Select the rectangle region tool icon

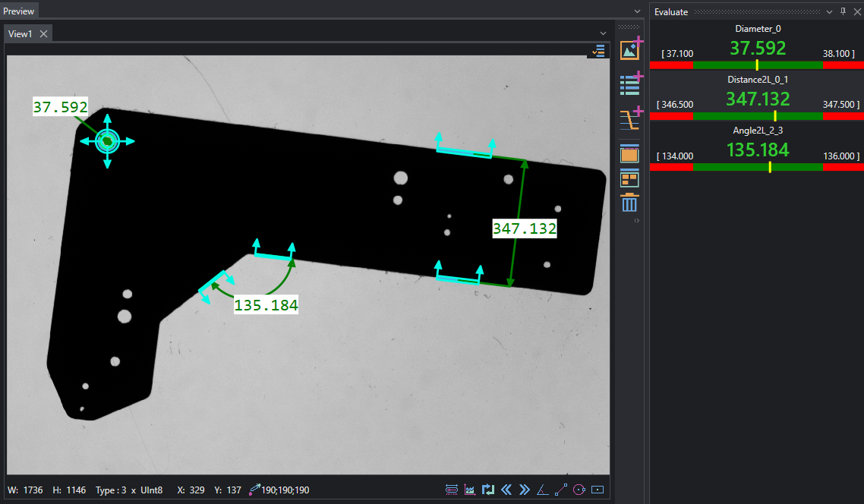[598, 490]
